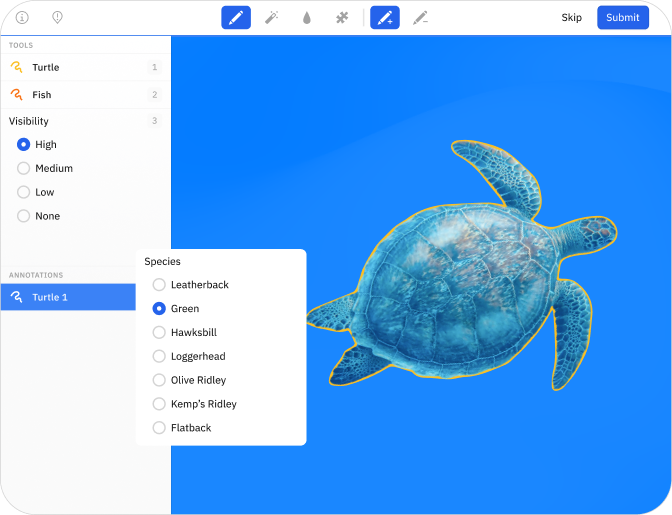Click the Fish tool squiggle icon
Image resolution: width=672 pixels, height=515 pixels.
(16, 94)
